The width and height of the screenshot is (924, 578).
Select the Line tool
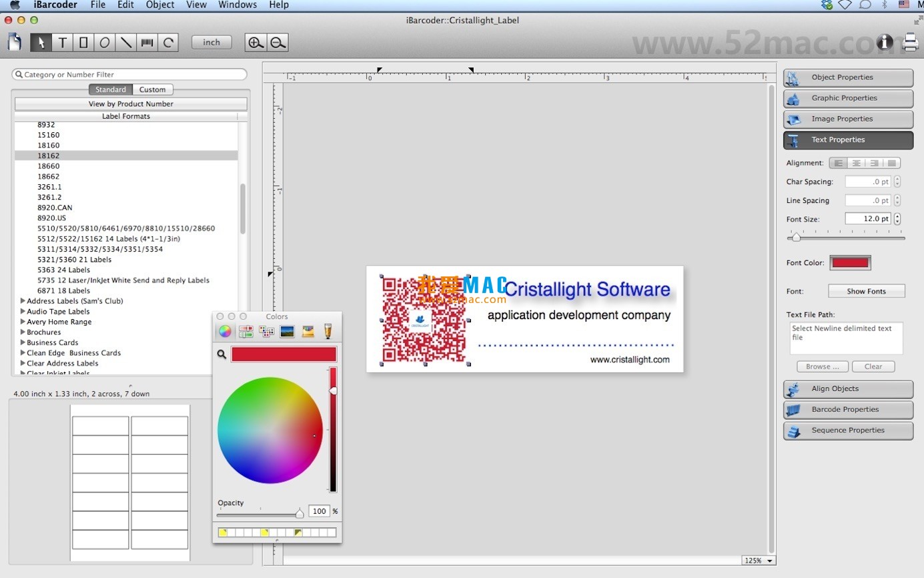[126, 43]
